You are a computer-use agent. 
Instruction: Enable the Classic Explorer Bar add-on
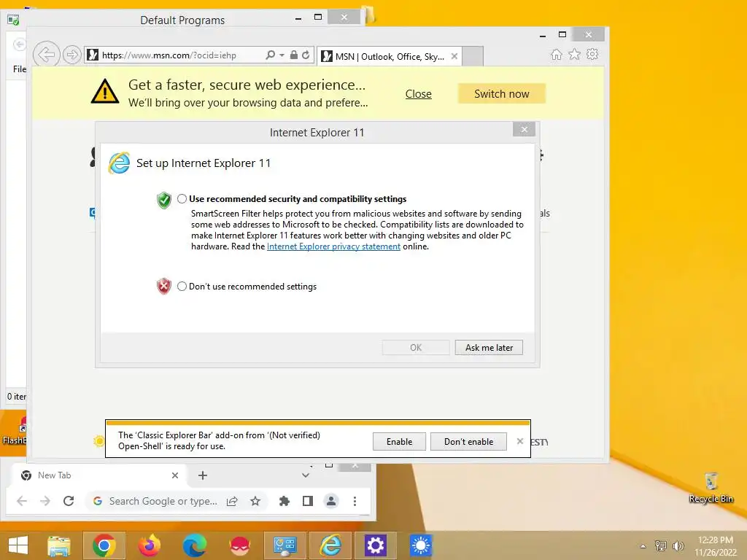point(399,441)
